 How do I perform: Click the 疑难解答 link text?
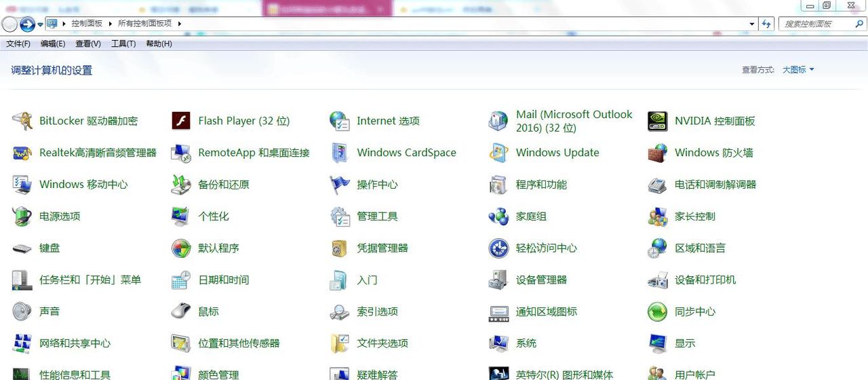tap(377, 375)
